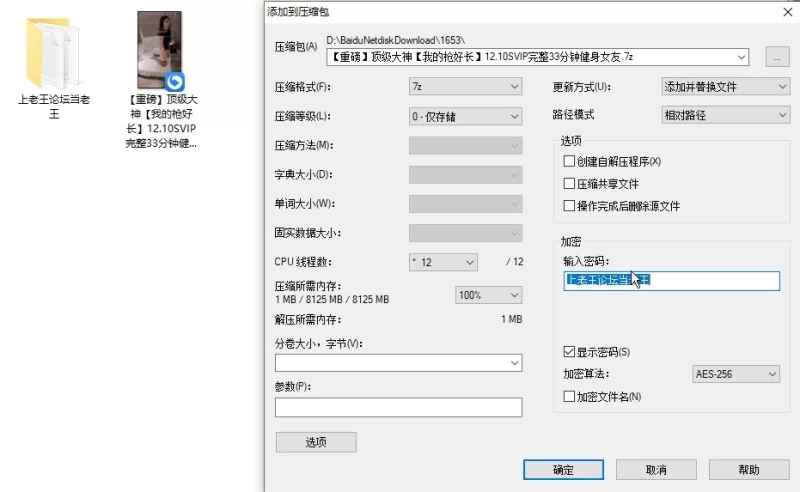Open 帮助 button
This screenshot has width=800, height=492.
click(749, 470)
